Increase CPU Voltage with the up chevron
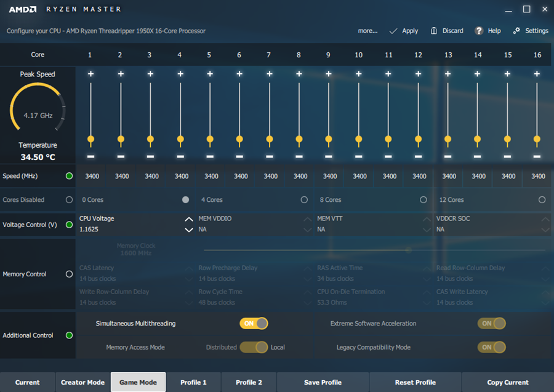Image resolution: width=554 pixels, height=392 pixels. (x=189, y=219)
